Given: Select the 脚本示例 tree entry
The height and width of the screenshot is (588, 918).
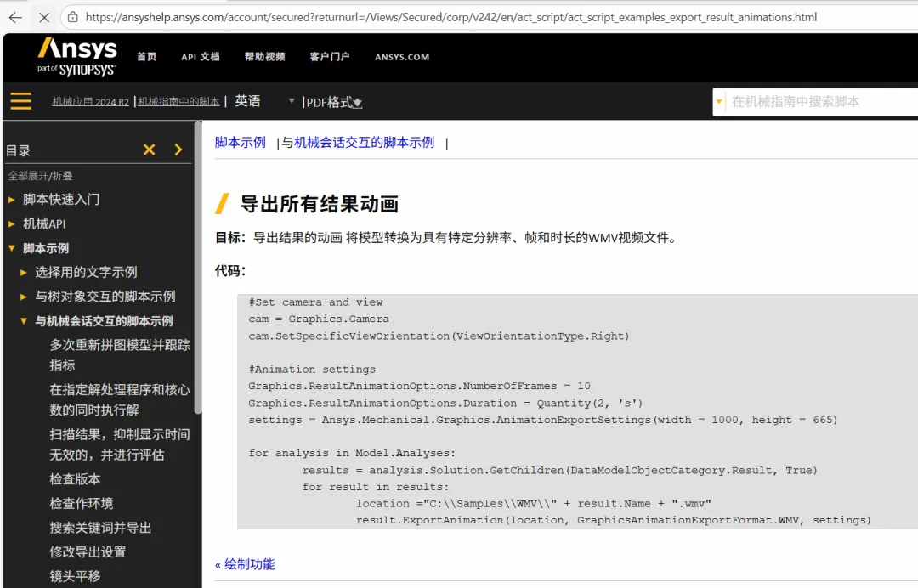Looking at the screenshot, I should [46, 248].
